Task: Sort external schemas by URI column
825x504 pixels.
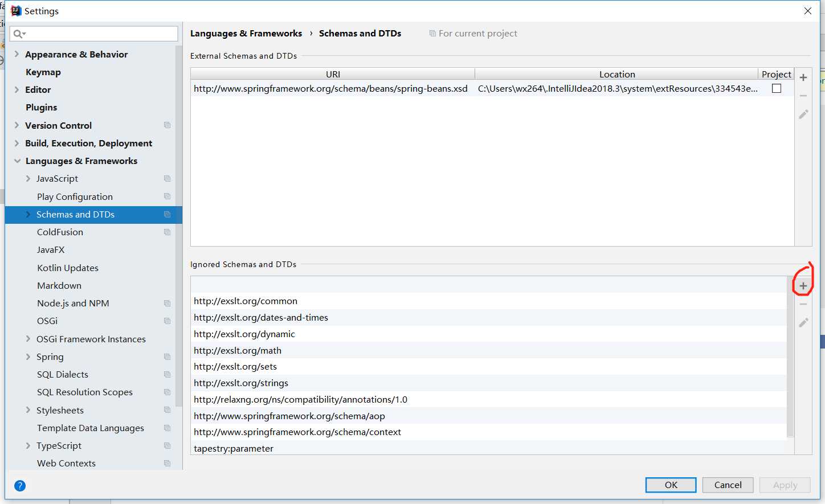Action: [x=333, y=74]
